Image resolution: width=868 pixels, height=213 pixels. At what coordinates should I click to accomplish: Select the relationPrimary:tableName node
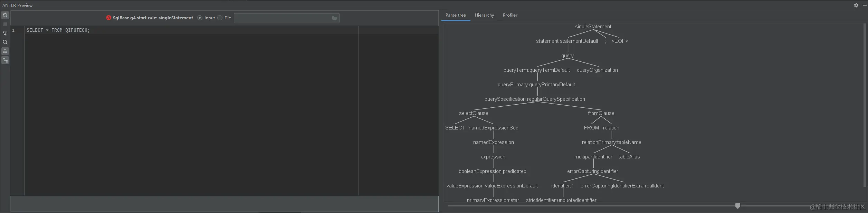coord(611,142)
